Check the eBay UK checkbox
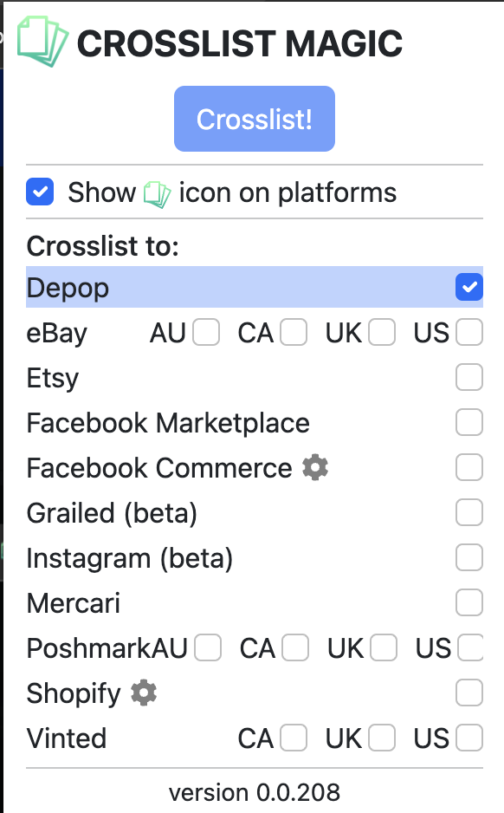 tap(382, 332)
